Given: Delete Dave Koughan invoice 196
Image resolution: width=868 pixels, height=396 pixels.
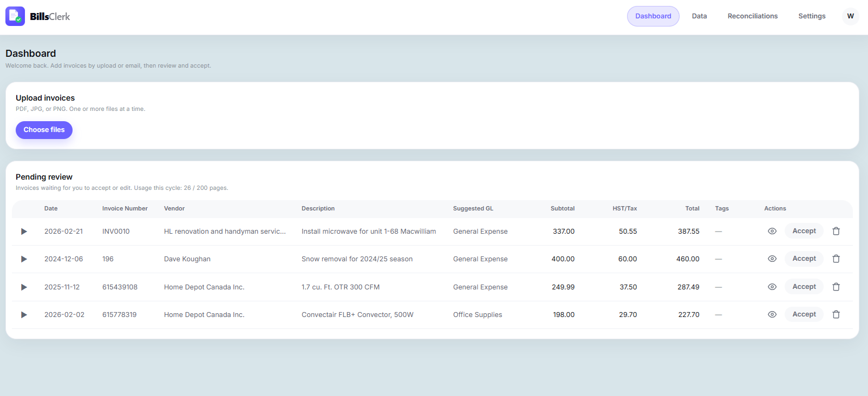Looking at the screenshot, I should click(836, 259).
